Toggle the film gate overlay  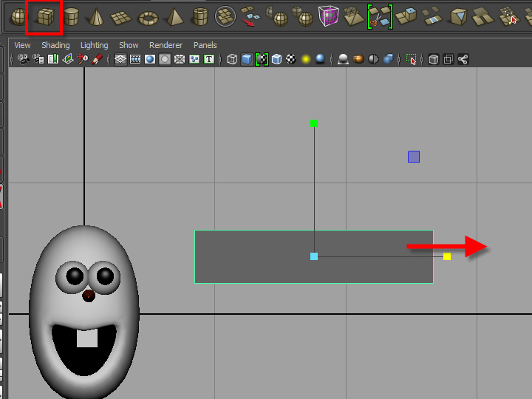(x=135, y=59)
